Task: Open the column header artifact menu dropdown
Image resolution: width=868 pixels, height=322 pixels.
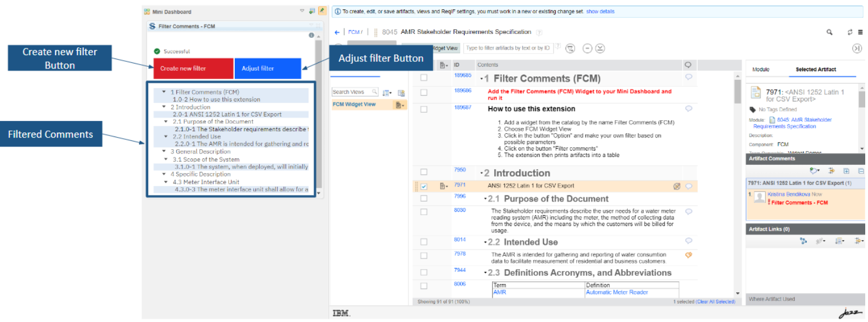Action: (x=444, y=65)
